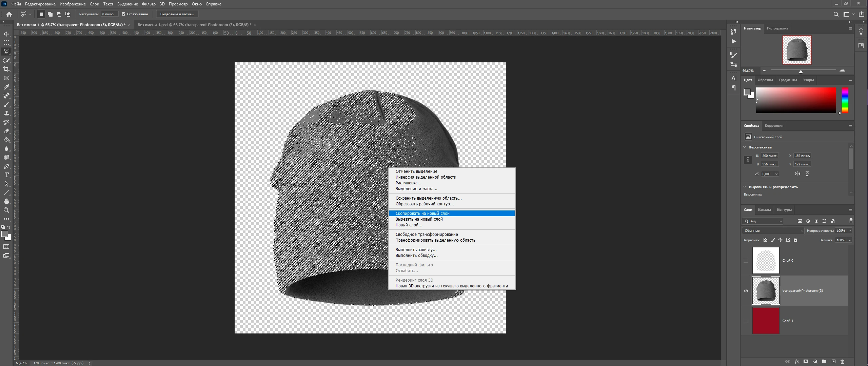Collapse the Перспектива section

tap(745, 147)
